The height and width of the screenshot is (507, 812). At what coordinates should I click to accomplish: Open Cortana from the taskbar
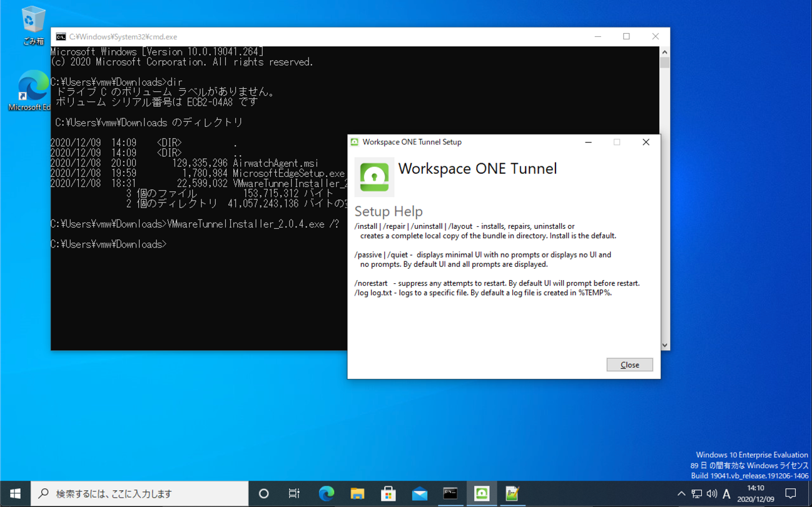[263, 493]
